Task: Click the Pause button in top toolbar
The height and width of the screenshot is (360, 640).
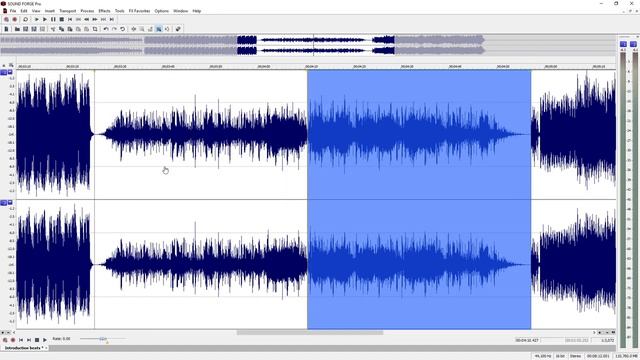Action: [x=53, y=19]
